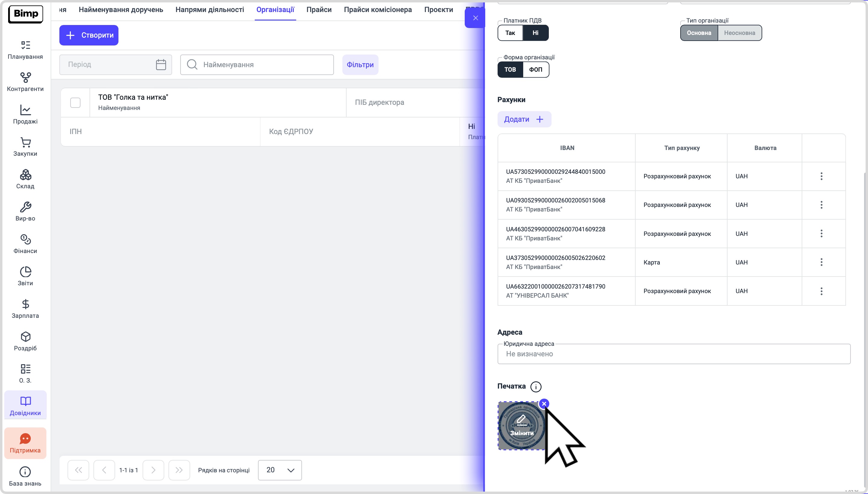Select Основна organization type

pos(699,33)
